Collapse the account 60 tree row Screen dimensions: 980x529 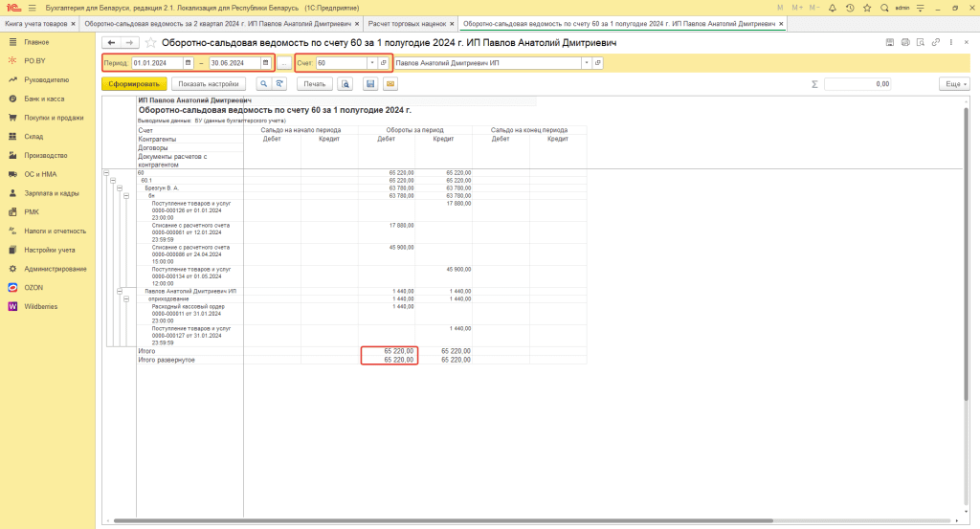[106, 173]
